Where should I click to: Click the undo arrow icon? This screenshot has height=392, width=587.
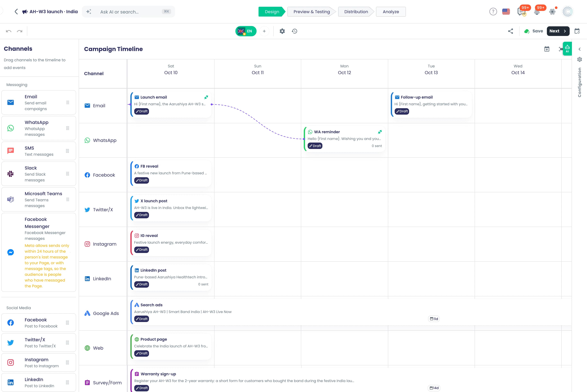(x=9, y=31)
